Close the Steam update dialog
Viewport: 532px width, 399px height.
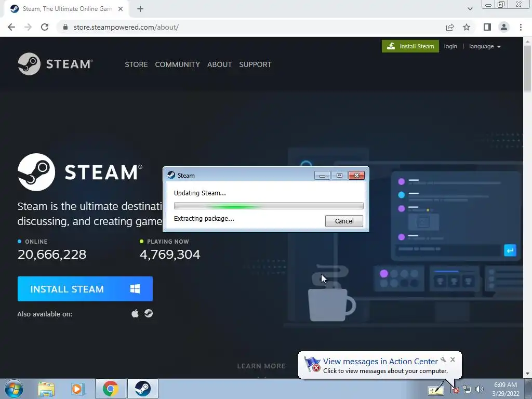pos(356,176)
